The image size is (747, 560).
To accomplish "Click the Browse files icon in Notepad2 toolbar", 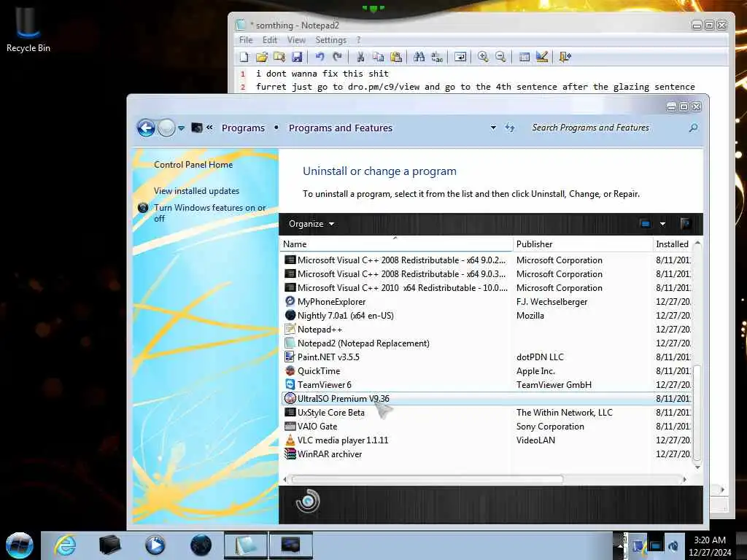I will (279, 57).
